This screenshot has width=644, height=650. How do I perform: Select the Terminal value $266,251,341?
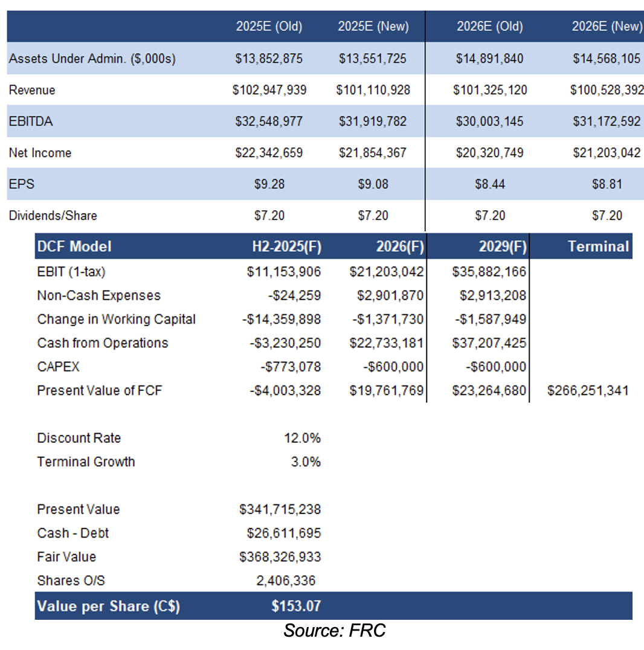point(587,390)
